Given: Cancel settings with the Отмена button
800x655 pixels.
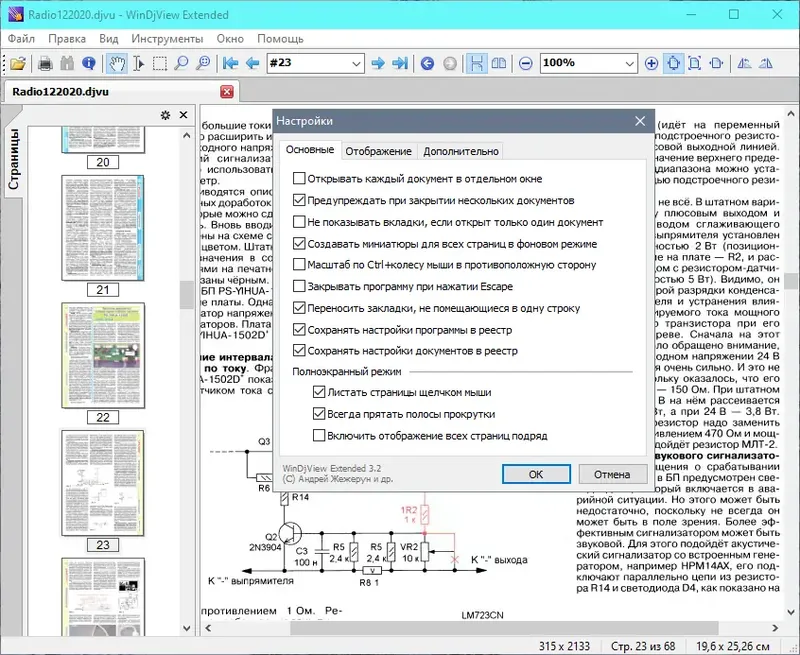Looking at the screenshot, I should click(x=612, y=474).
